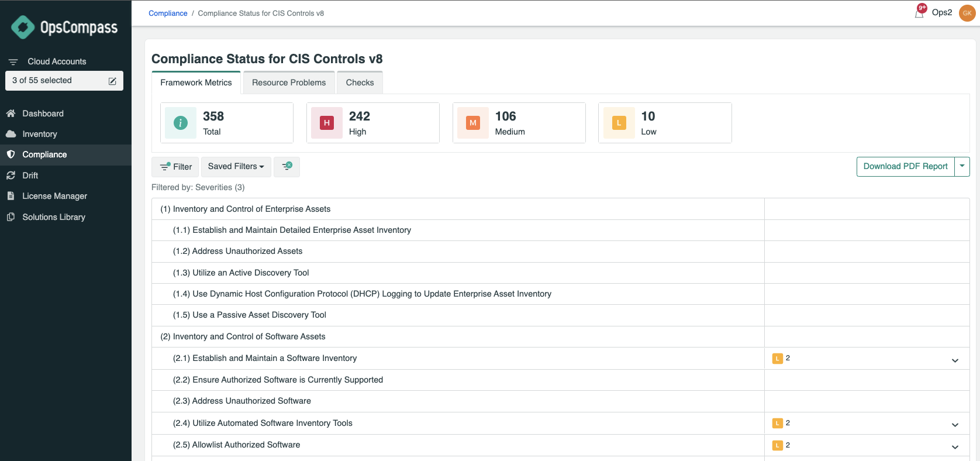Click the Ops2 account name

point(942,12)
